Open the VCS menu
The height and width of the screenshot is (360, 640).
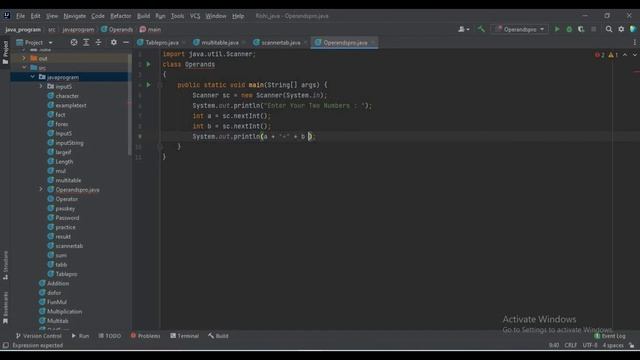click(x=195, y=16)
